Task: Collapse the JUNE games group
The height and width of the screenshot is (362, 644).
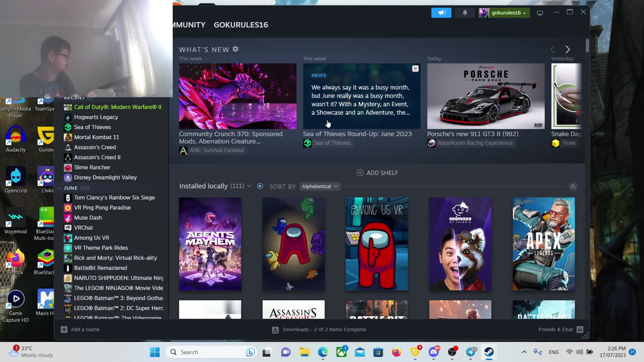Action: [59, 188]
